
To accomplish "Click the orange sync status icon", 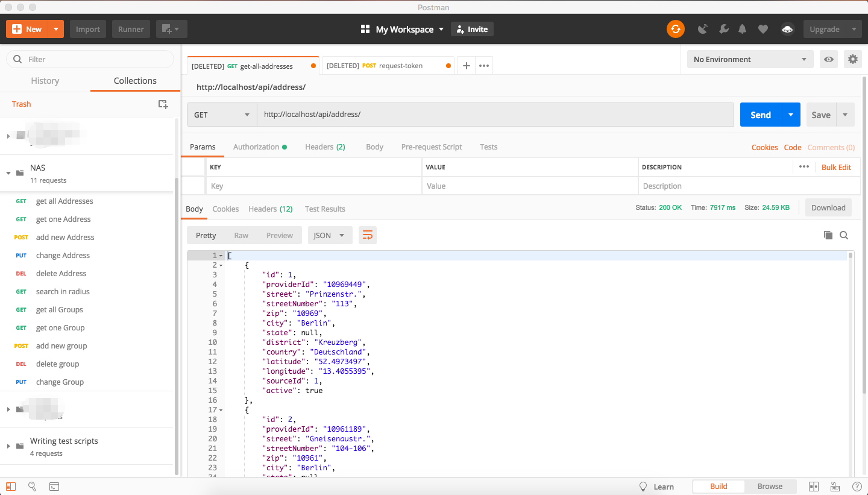I will [x=675, y=29].
